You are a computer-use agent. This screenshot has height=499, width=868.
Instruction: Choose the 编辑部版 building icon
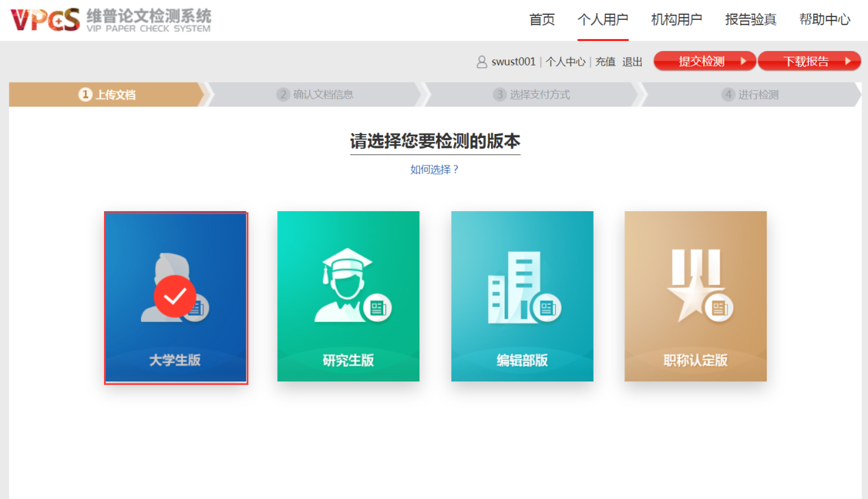coord(523,287)
